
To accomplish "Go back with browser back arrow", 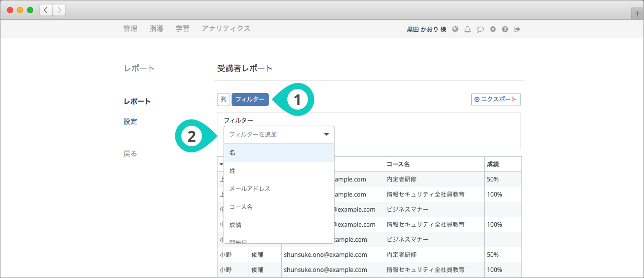I will pyautogui.click(x=46, y=10).
